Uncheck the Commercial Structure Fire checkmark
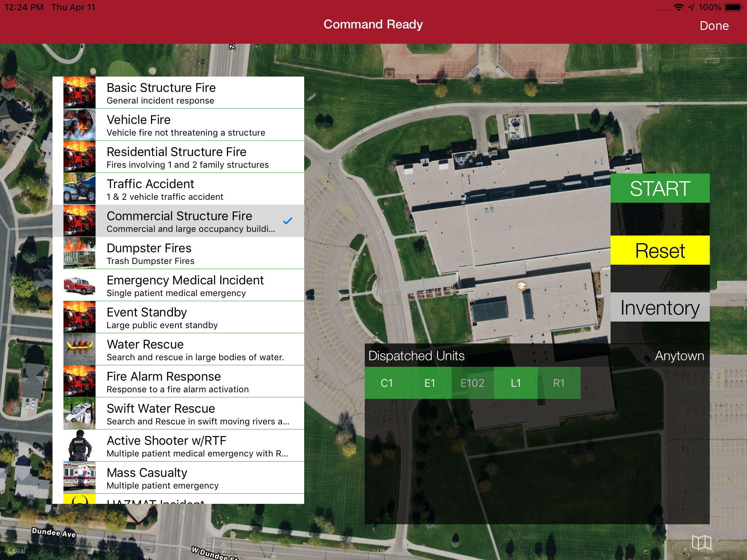The width and height of the screenshot is (747, 560). pos(287,221)
